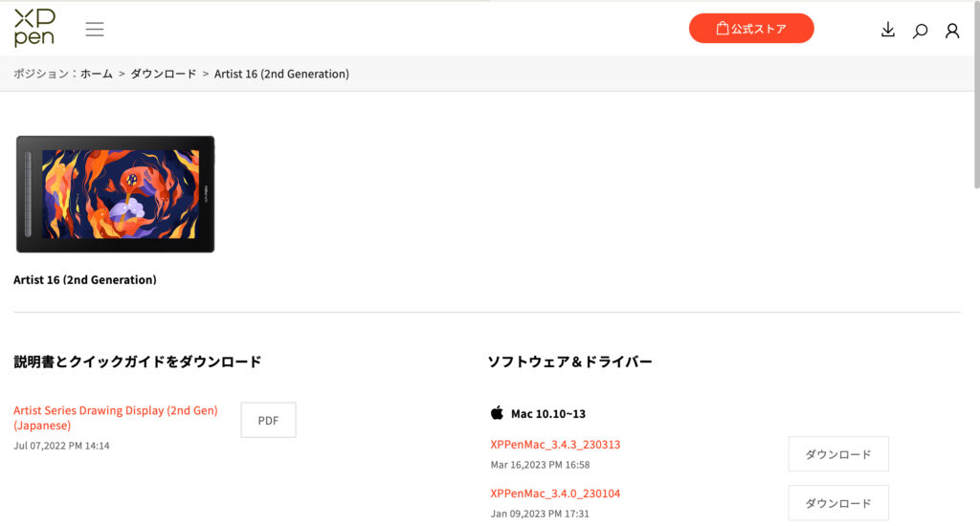This screenshot has width=980, height=526.
Task: Click the page vertical scrollbar
Action: (976, 94)
